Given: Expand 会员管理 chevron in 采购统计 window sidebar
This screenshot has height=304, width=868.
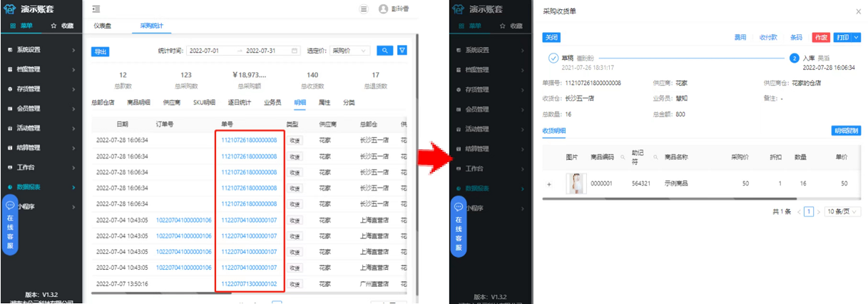Looking at the screenshot, I should [73, 108].
